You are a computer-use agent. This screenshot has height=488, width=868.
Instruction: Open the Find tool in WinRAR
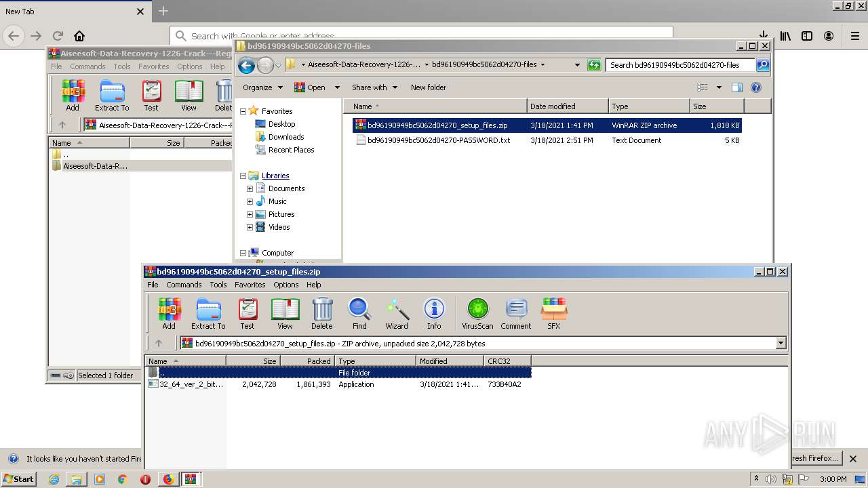tap(359, 314)
